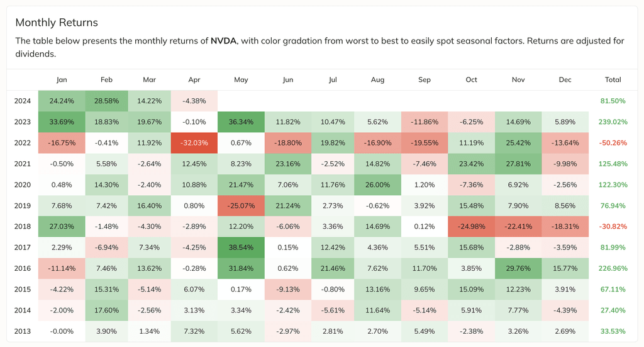Click the 2018 row label
This screenshot has width=644, height=347.
tap(21, 225)
